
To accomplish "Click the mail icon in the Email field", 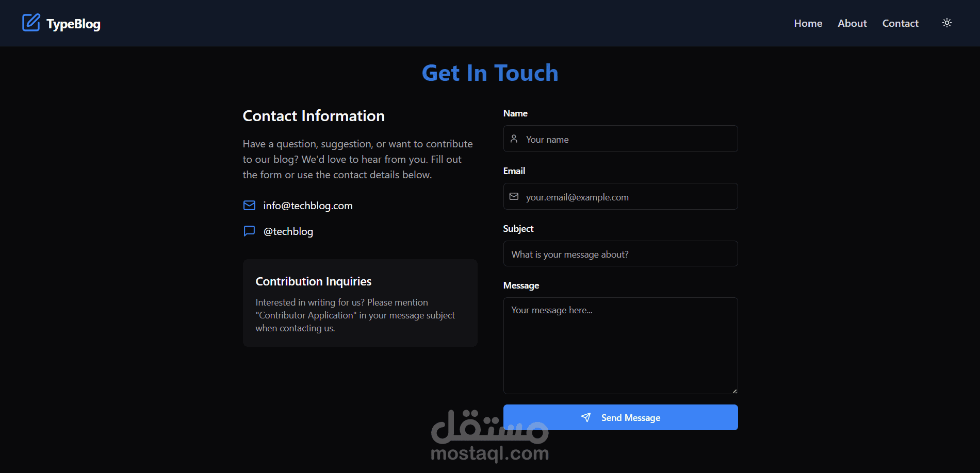I will pos(514,196).
